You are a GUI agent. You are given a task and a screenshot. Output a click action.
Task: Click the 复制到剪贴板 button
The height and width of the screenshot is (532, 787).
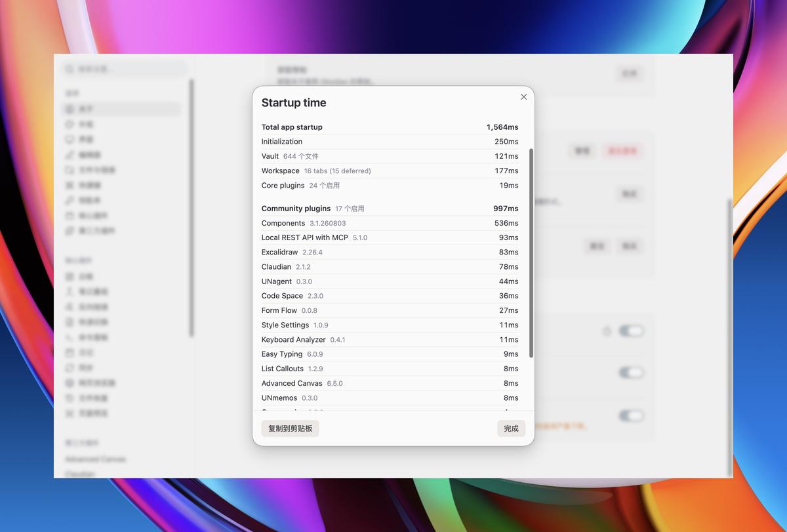pos(291,428)
